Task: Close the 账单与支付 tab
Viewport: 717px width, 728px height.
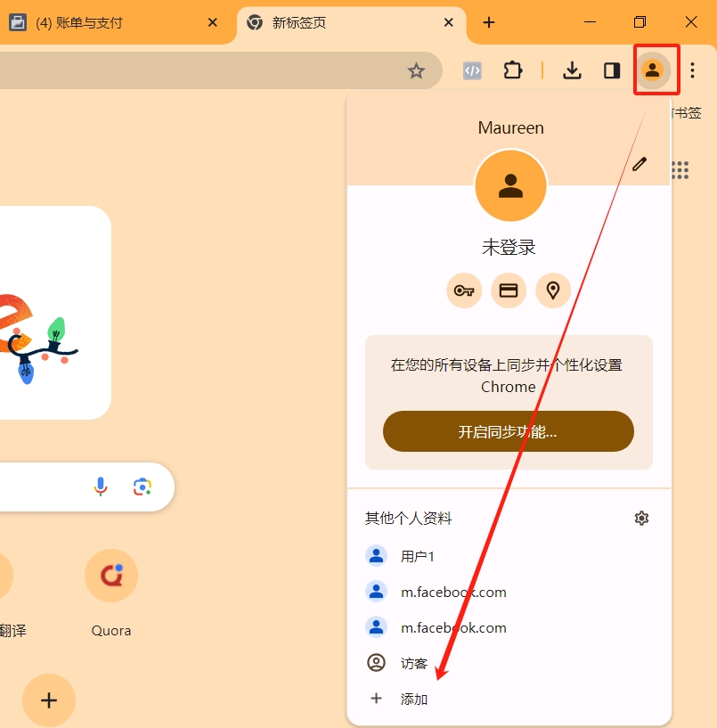Action: point(213,22)
